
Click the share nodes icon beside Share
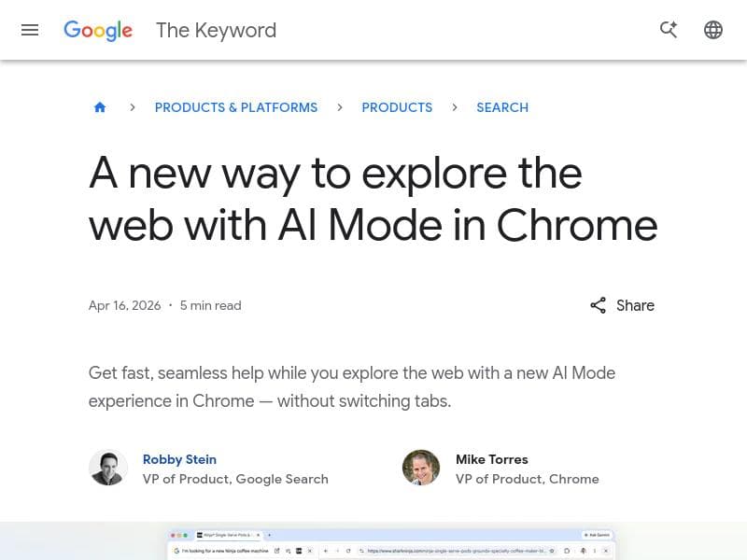click(599, 305)
